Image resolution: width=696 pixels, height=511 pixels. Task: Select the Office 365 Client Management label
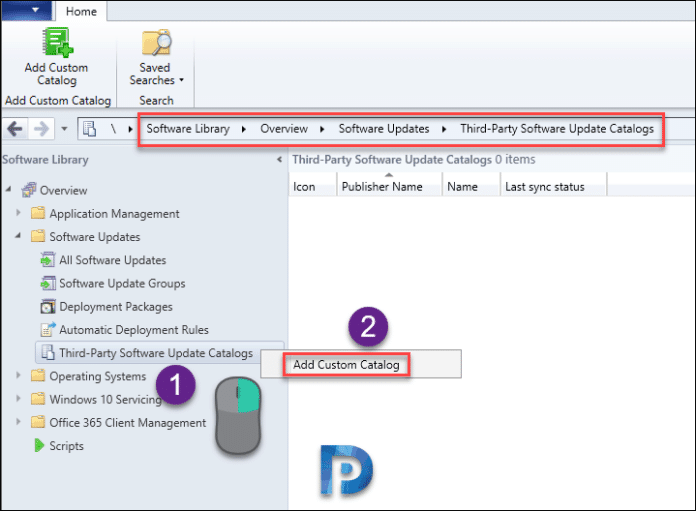click(128, 423)
